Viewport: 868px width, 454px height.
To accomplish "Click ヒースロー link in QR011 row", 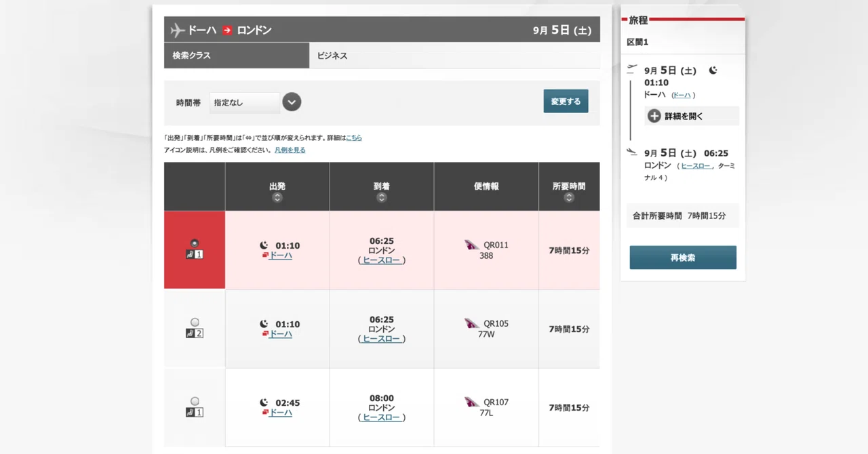I will point(381,260).
